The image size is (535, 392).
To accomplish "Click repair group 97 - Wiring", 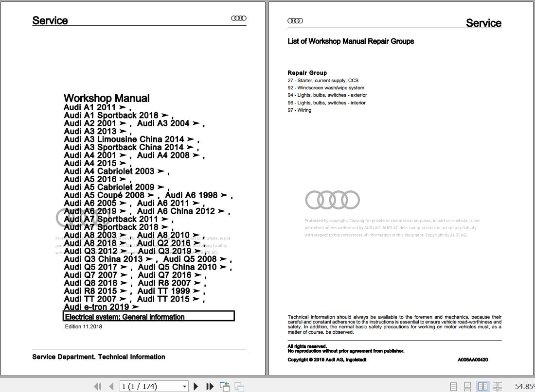I will (299, 110).
